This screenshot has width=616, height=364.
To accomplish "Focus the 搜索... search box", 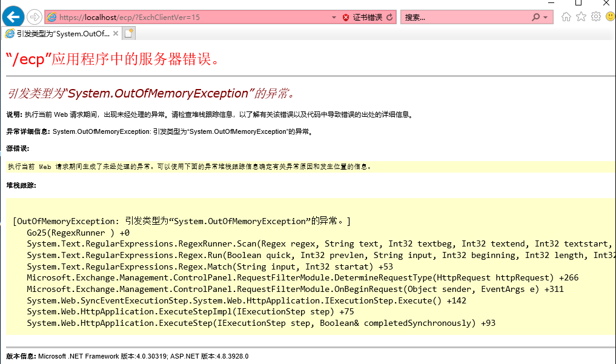I will (x=466, y=18).
